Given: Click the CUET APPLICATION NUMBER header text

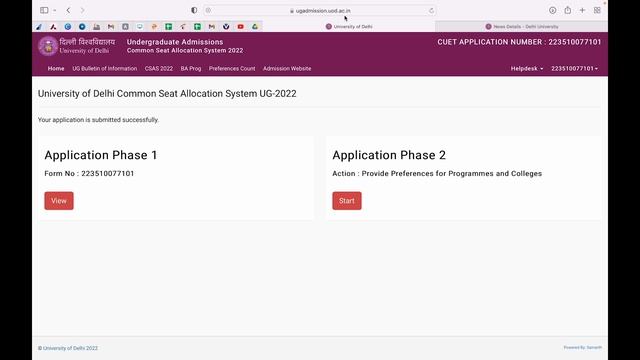Looking at the screenshot, I should coord(519,42).
